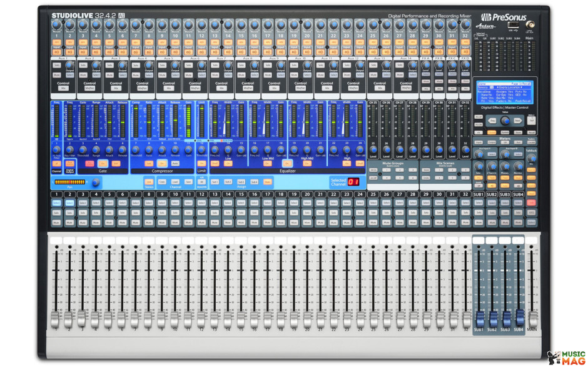The image size is (588, 367).
Task: Click the USB port on top panel
Action: 513,25
